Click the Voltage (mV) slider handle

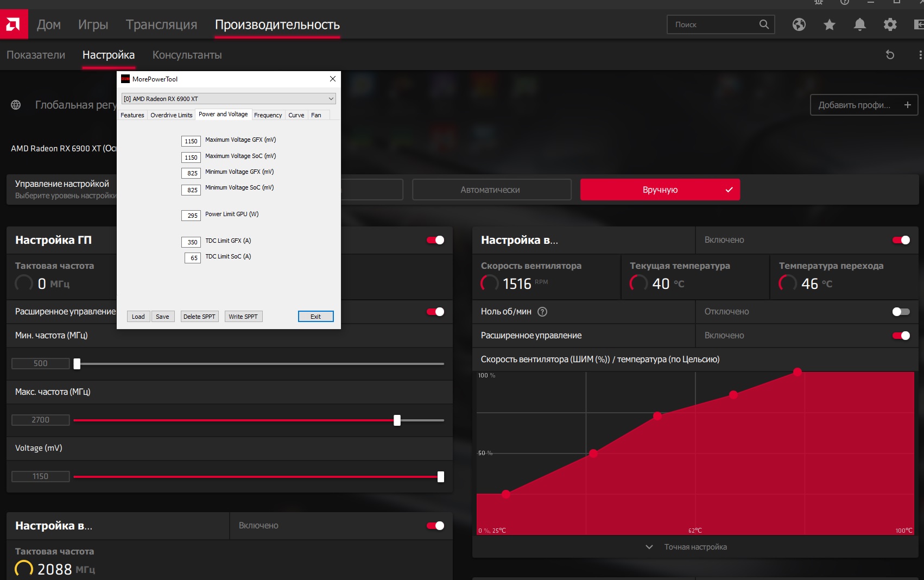441,477
